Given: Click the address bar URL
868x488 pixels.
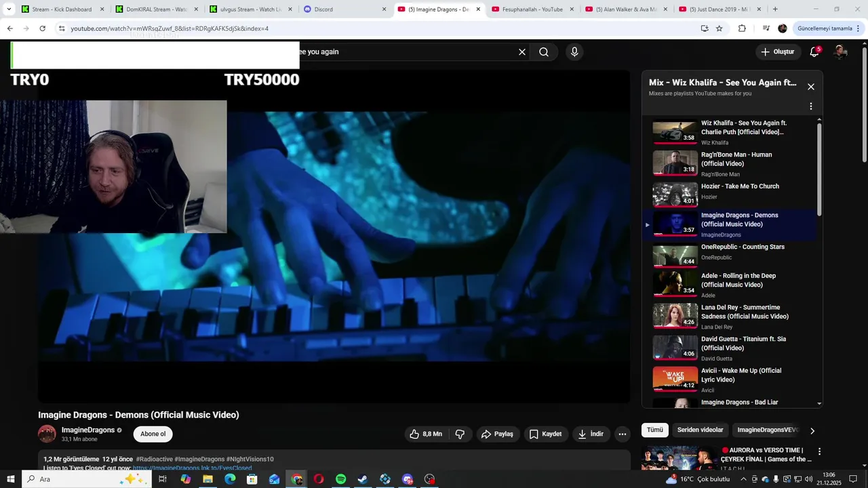Looking at the screenshot, I should point(170,28).
